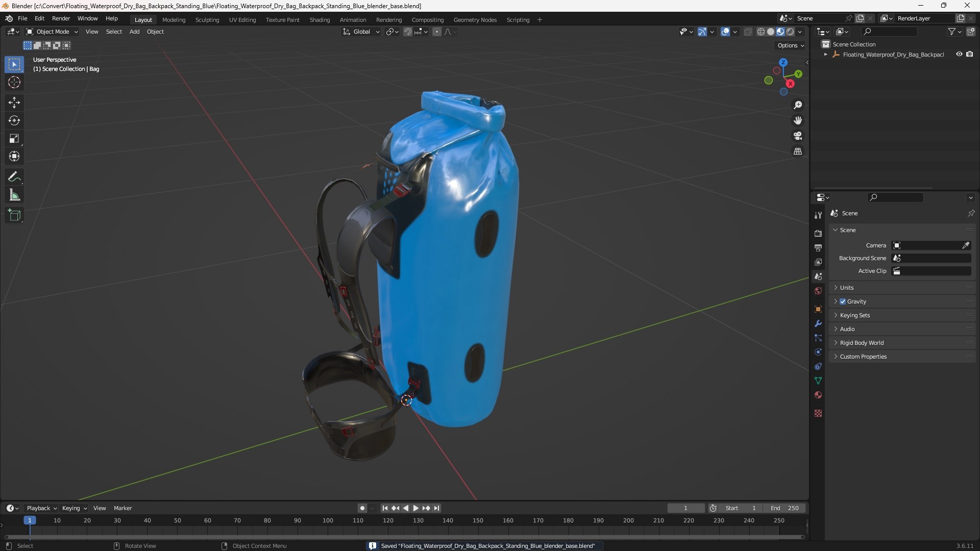Activate the Scale tool
Image resolution: width=980 pixels, height=551 pixels.
coord(14,138)
